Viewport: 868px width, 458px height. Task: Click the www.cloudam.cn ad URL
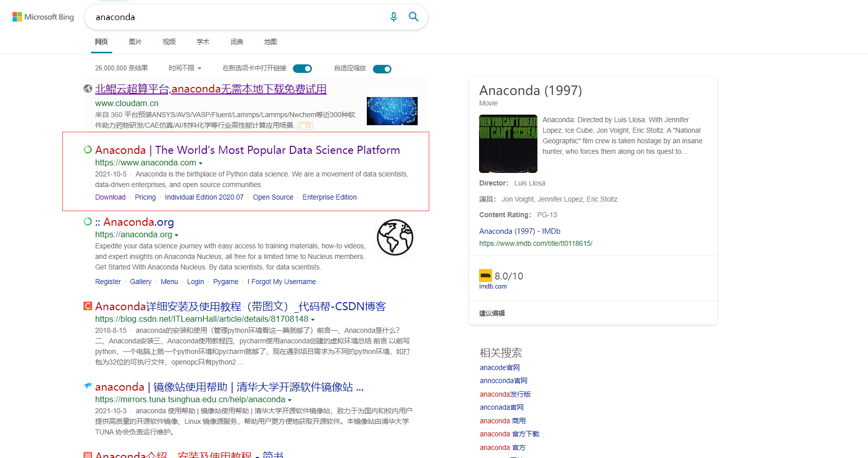pos(127,103)
